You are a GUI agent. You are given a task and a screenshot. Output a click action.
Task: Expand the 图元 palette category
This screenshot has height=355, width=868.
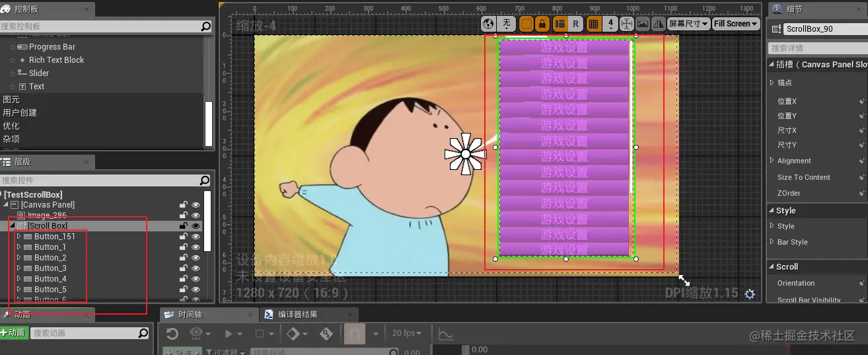coord(11,100)
